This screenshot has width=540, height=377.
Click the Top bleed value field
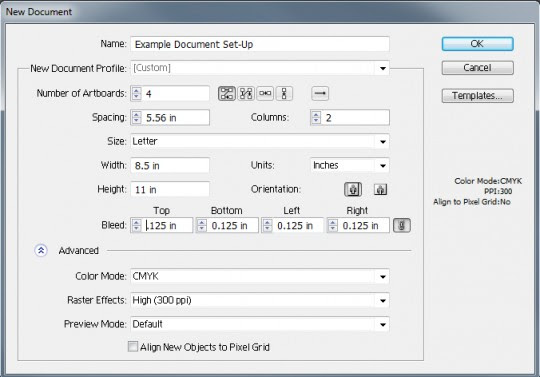pos(167,226)
